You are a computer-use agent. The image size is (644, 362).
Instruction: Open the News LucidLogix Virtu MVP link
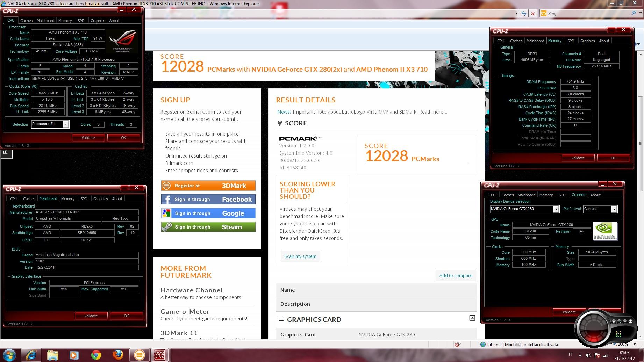click(x=362, y=112)
